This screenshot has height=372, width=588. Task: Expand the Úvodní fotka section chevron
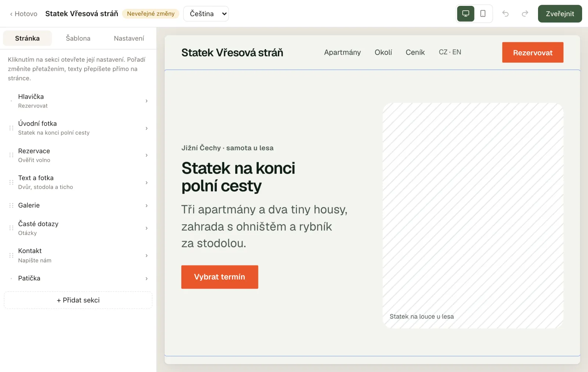coord(146,128)
